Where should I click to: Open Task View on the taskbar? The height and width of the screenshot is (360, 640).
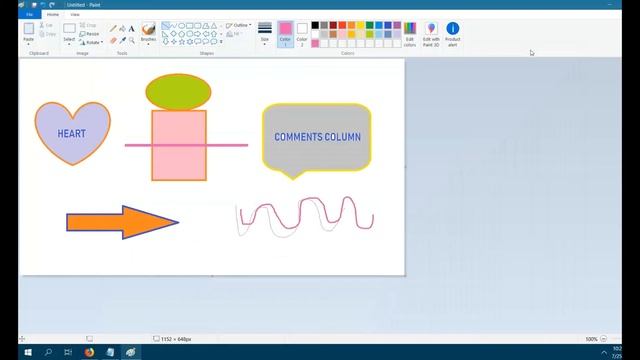click(68, 352)
